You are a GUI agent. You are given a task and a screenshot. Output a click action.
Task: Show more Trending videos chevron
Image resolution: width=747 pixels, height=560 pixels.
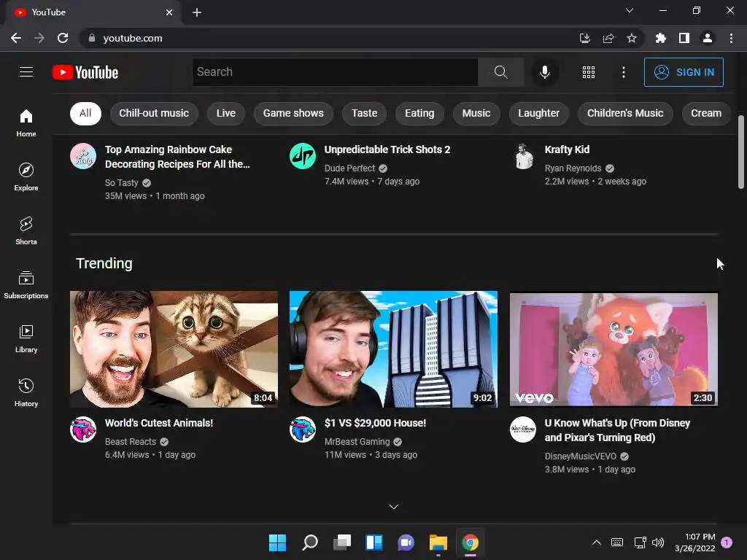393,507
